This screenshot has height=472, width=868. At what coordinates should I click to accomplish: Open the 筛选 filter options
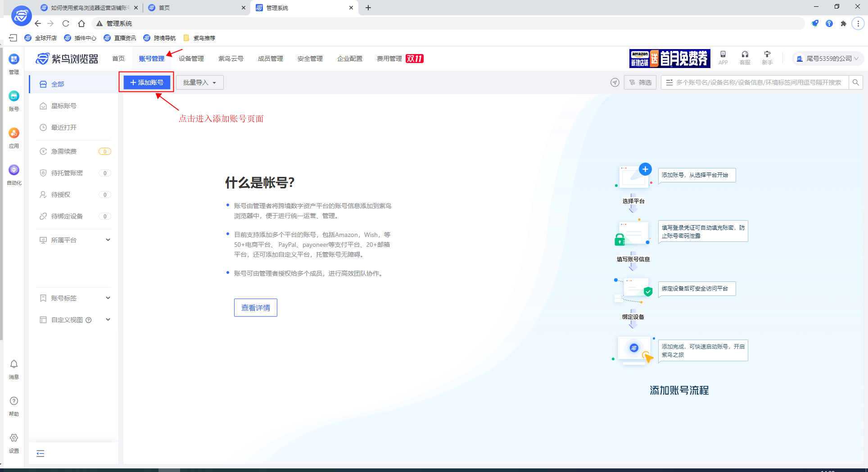[640, 82]
